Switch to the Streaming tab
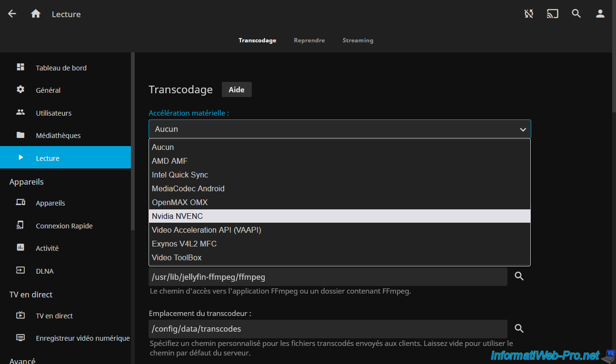 (x=358, y=40)
